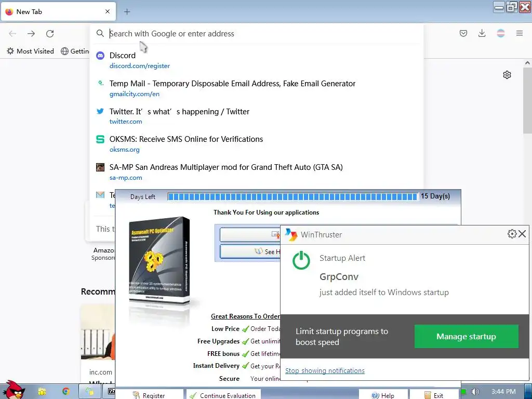Click GrpConv text in startup alert
532x399 pixels.
[339, 277]
